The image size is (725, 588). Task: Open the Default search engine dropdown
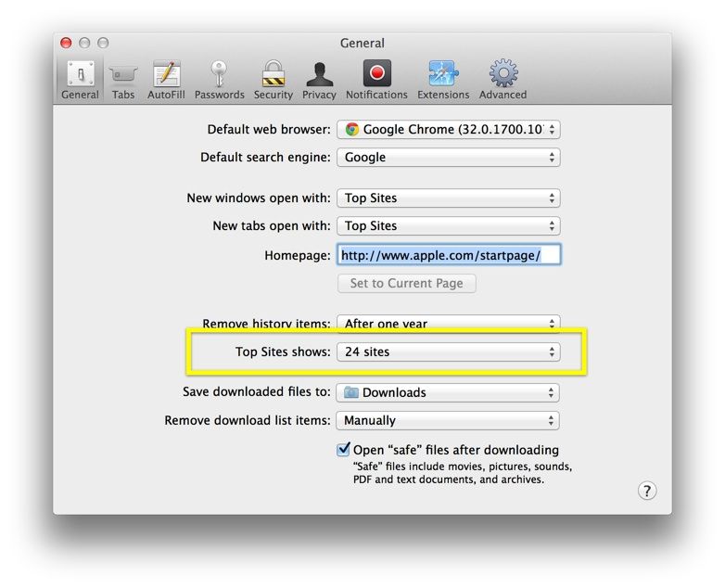(x=449, y=158)
